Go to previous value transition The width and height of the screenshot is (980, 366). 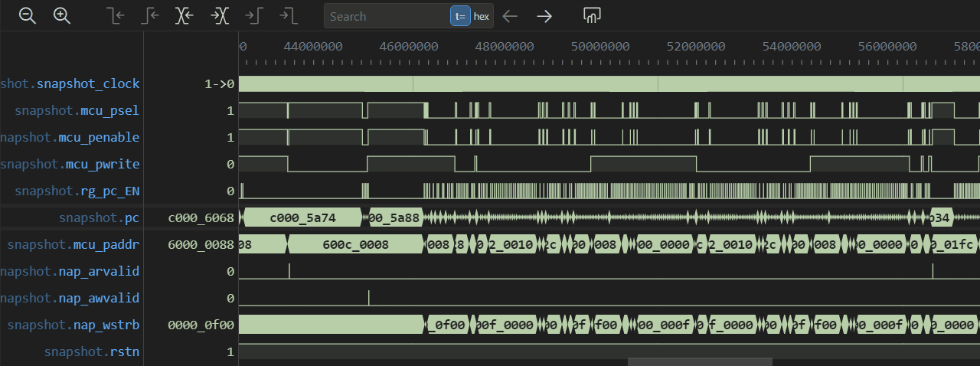[185, 16]
